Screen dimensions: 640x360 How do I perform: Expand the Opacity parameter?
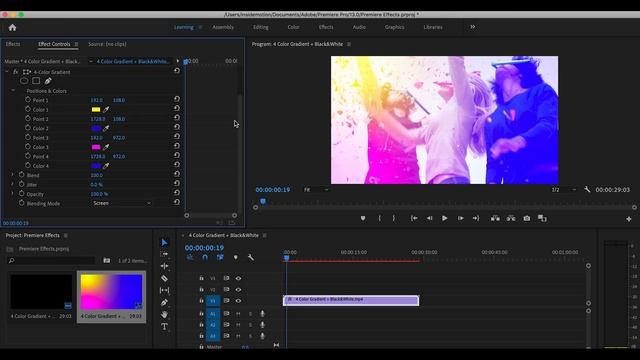pos(12,193)
